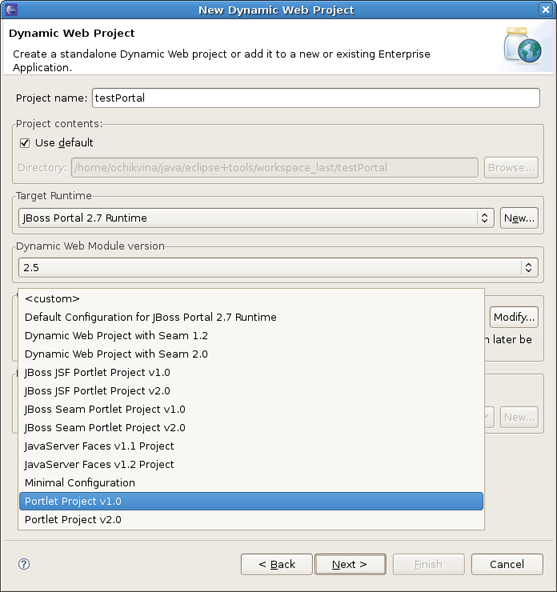Click the Next button
This screenshot has height=592, width=557.
coord(350,564)
